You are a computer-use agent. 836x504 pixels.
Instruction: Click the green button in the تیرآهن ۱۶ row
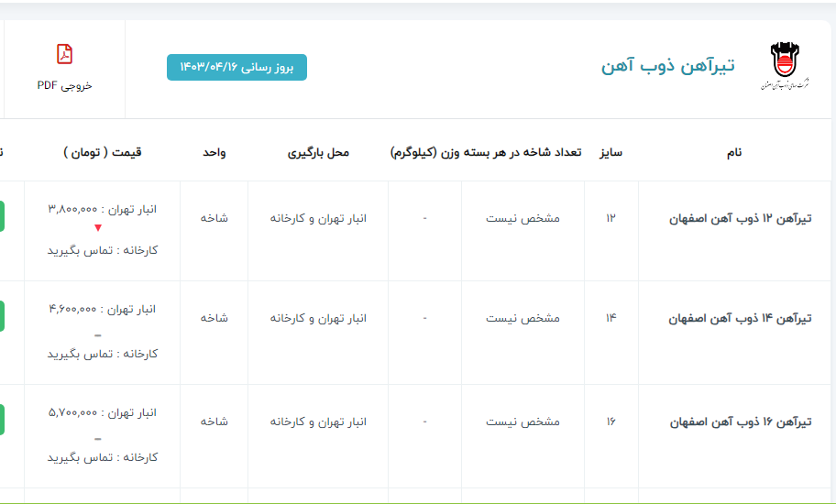pyautogui.click(x=3, y=420)
